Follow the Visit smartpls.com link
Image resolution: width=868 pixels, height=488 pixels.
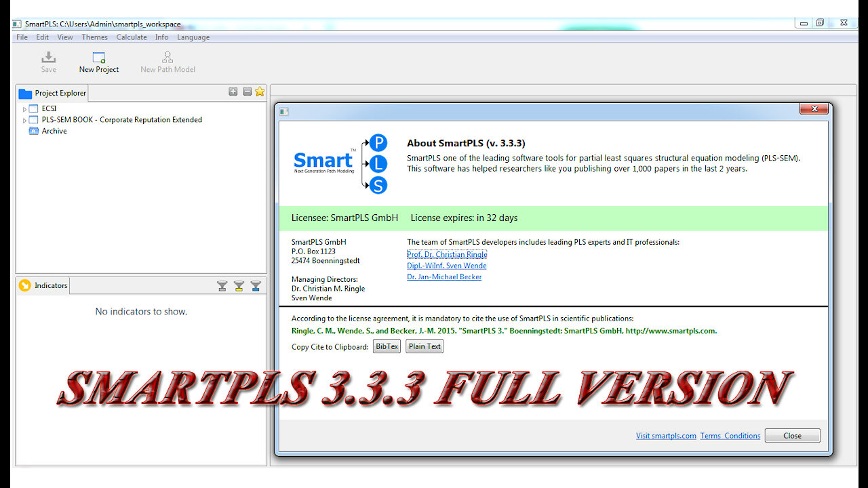[666, 436]
